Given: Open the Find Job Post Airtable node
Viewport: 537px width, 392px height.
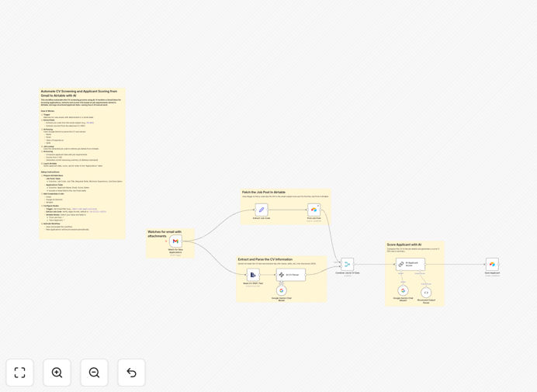Looking at the screenshot, I should coord(314,210).
